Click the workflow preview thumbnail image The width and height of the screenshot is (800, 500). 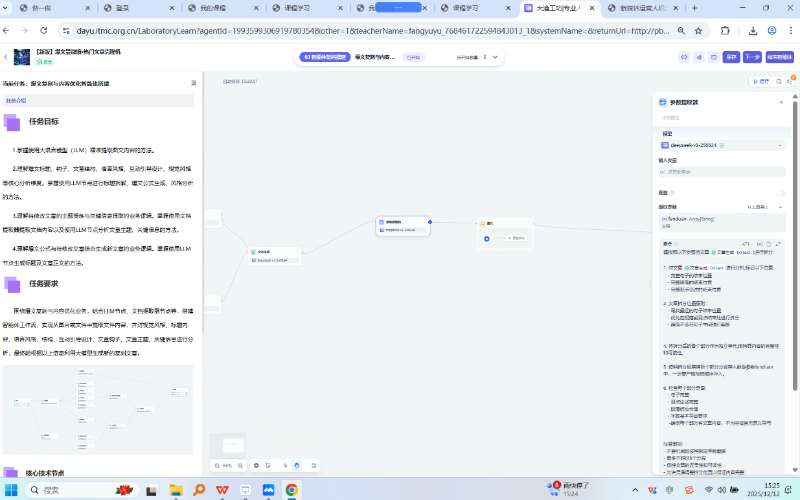[98, 407]
